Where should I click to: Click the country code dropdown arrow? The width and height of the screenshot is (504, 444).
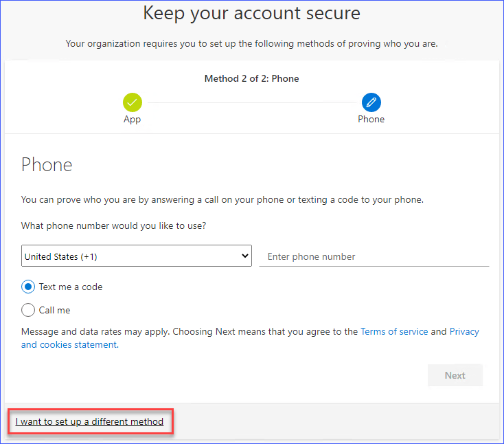coord(245,256)
